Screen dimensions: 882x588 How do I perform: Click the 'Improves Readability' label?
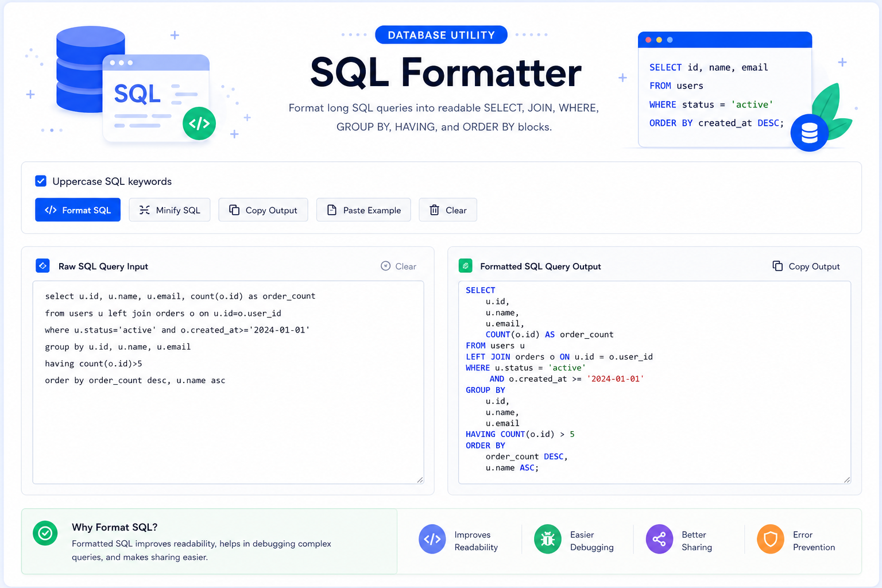point(476,541)
